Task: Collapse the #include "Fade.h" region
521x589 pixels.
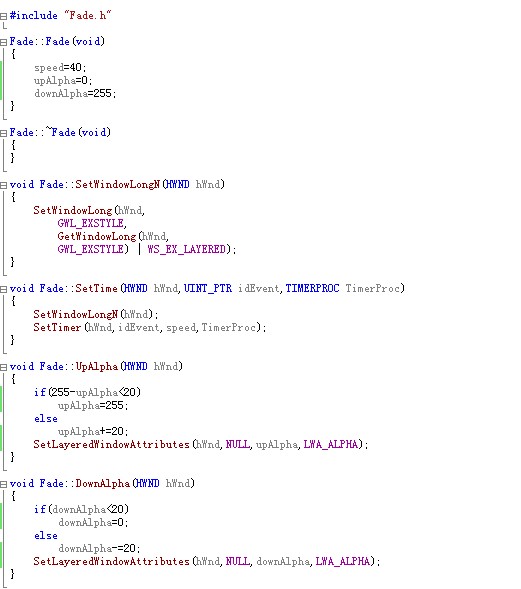Action: [3, 16]
